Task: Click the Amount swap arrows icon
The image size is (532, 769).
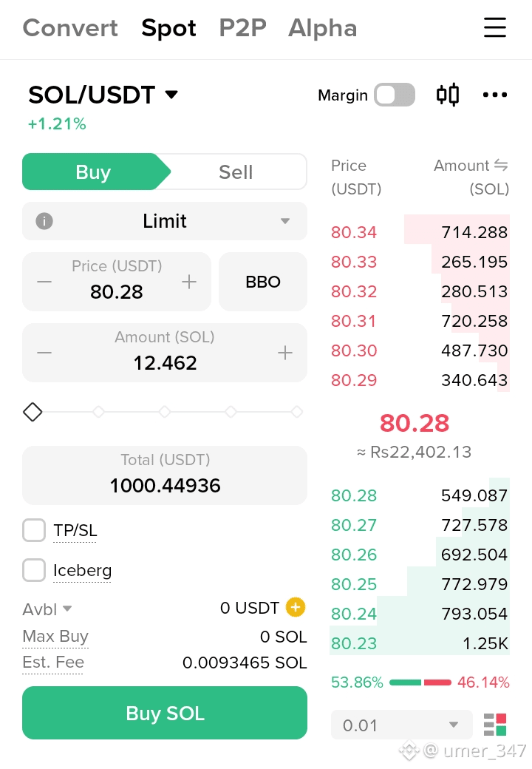Action: click(501, 166)
